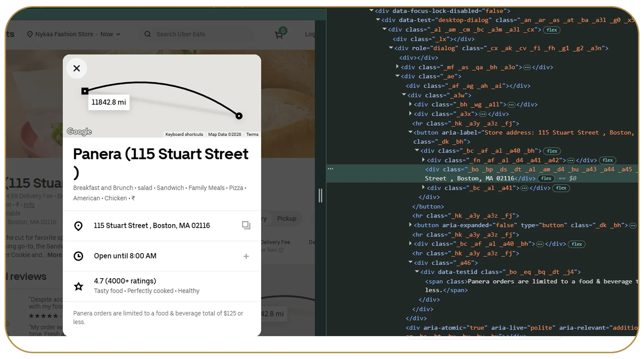This screenshot has width=644, height=359.
Task: Collapse the data-test="desktop-dialog" div node
Action: coord(378,20)
